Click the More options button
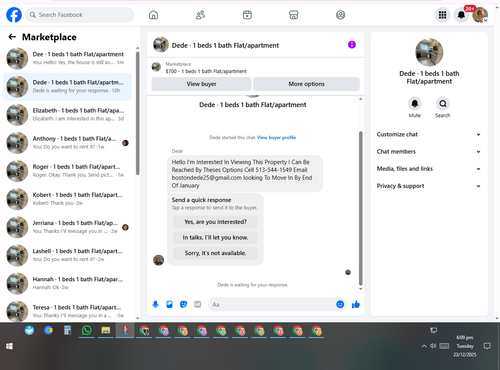500x370 pixels. coord(306,84)
